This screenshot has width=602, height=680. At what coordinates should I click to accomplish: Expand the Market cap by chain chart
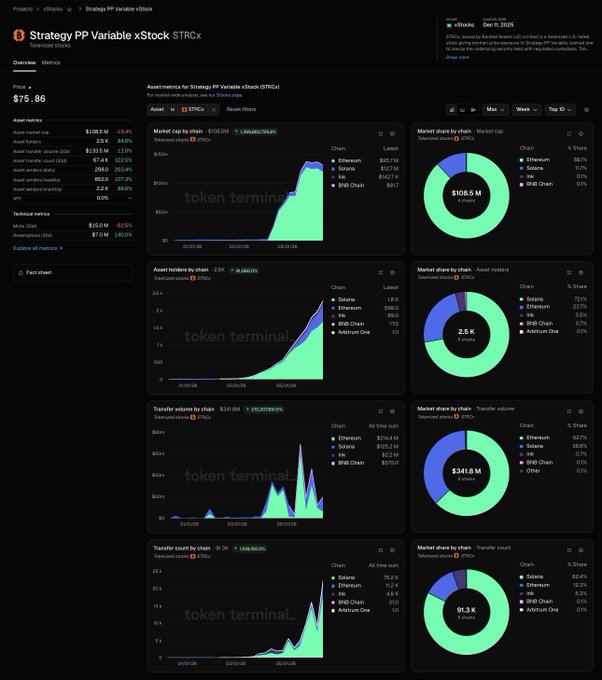[380, 134]
